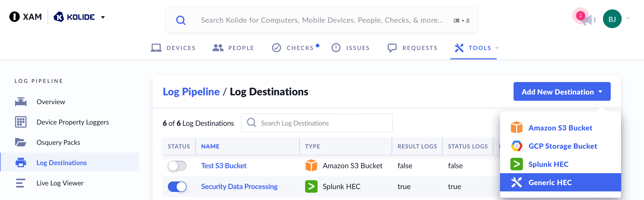
Task: Click the magnifier icon in Kolide search
Action: pos(181,20)
